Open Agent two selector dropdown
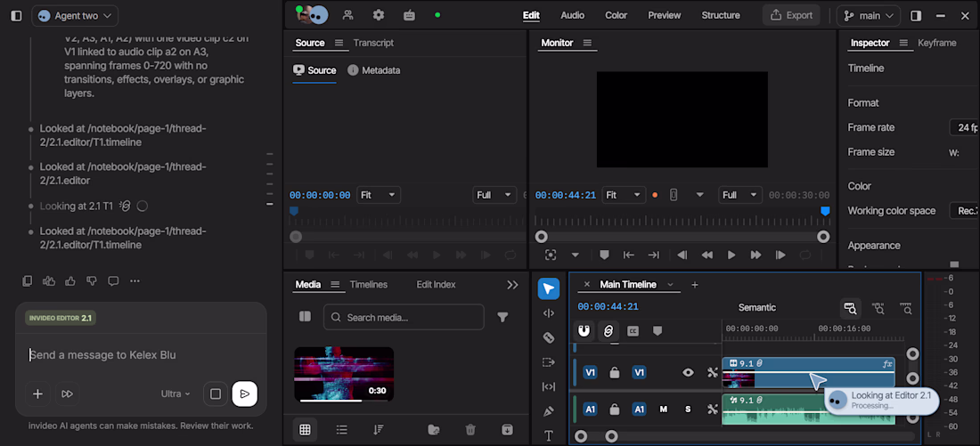The width and height of the screenshot is (980, 446). click(x=74, y=16)
